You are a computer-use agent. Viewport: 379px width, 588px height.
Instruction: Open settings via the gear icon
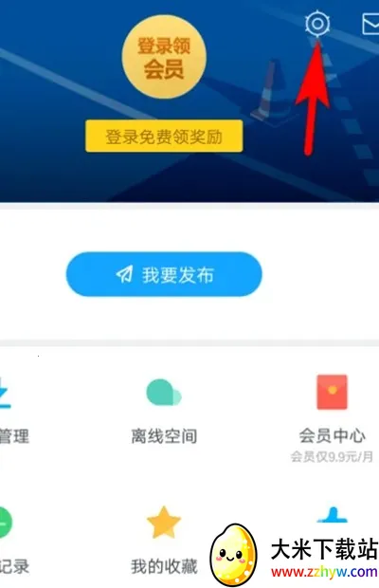click(317, 24)
